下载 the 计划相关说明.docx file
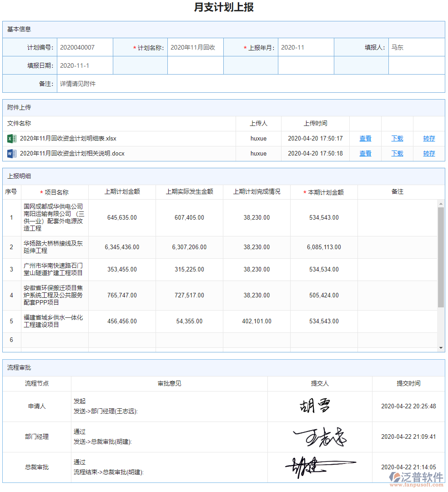 coord(397,153)
